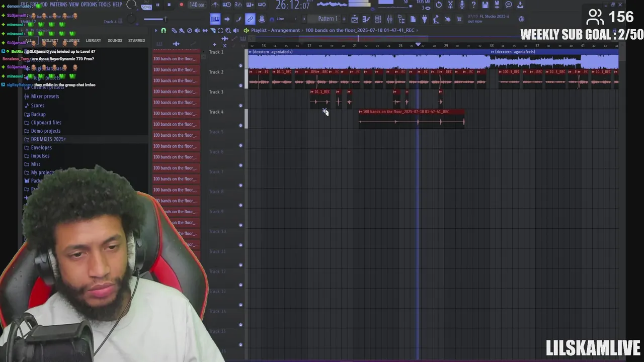644x362 pixels.
Task: Enable wait for input before recording
Action: click(226, 5)
